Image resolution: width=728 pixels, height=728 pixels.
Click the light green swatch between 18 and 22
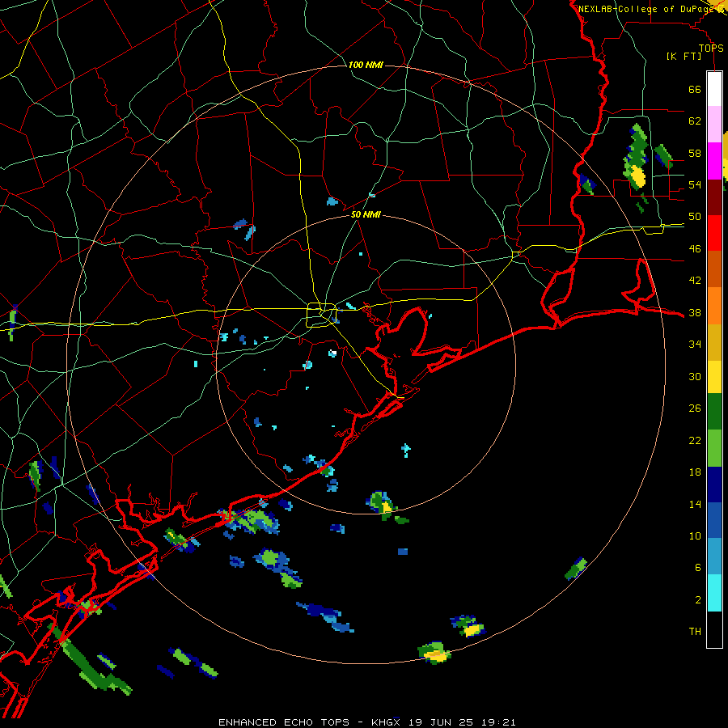tap(714, 448)
